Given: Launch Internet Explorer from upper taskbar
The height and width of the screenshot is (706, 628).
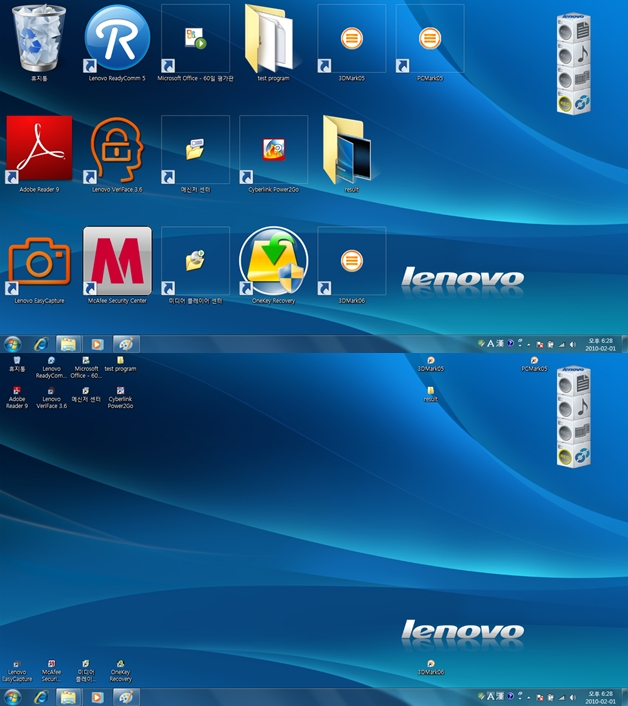Looking at the screenshot, I should [x=41, y=344].
